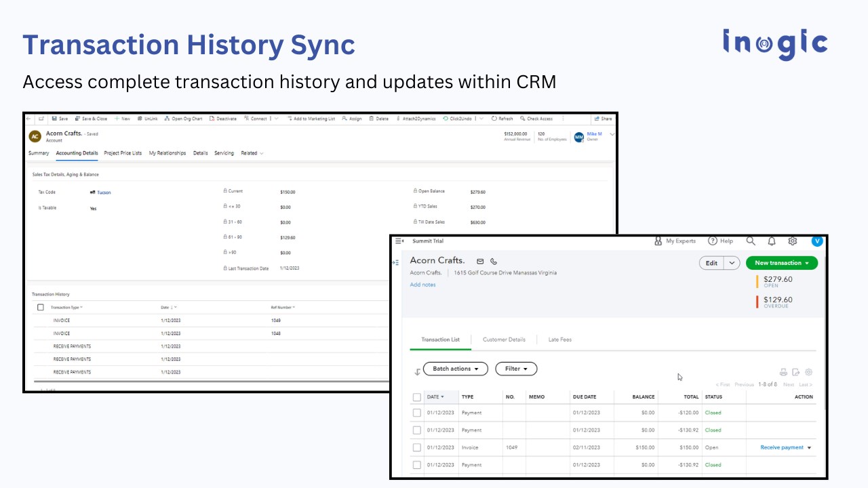Expand the Related dropdown tab
This screenshot has width=868, height=488.
(252, 153)
